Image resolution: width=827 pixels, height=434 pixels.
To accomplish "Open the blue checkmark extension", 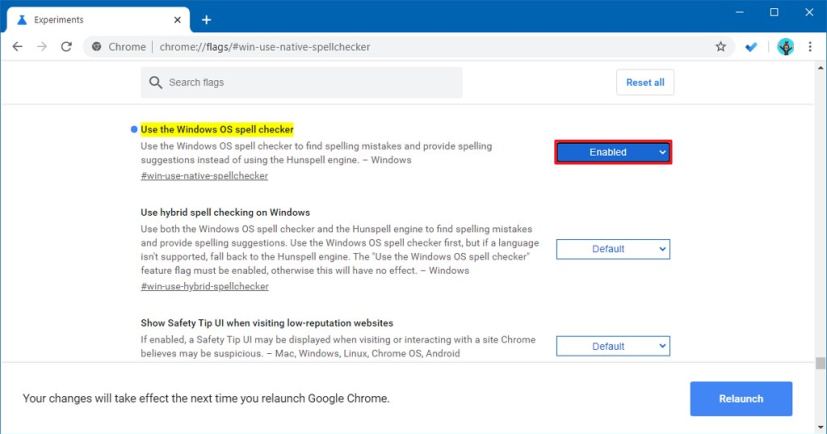I will pos(751,47).
